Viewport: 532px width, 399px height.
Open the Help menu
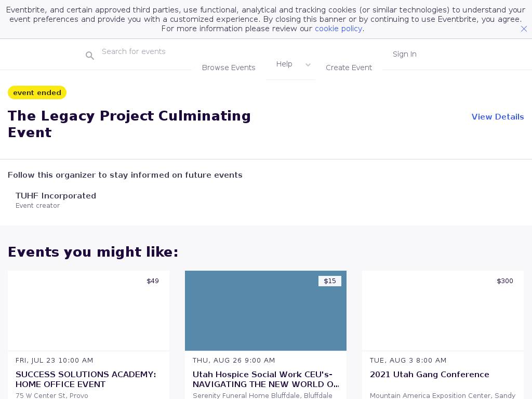pos(284,64)
